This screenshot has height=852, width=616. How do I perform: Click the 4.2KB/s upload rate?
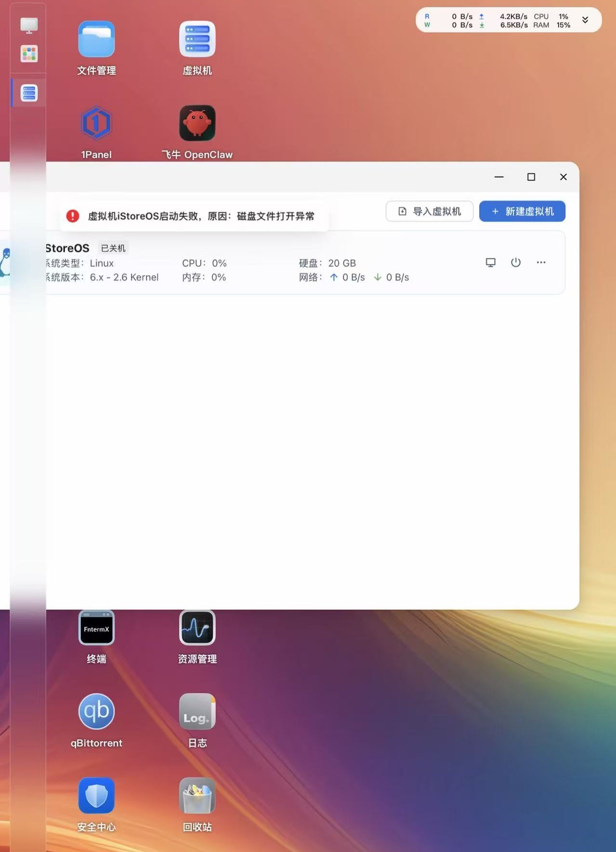click(513, 16)
